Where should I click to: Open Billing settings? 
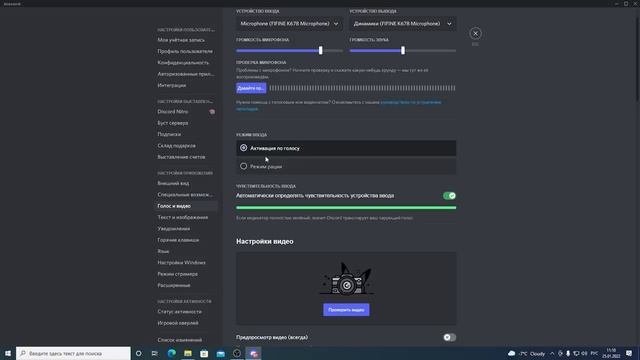tap(181, 157)
